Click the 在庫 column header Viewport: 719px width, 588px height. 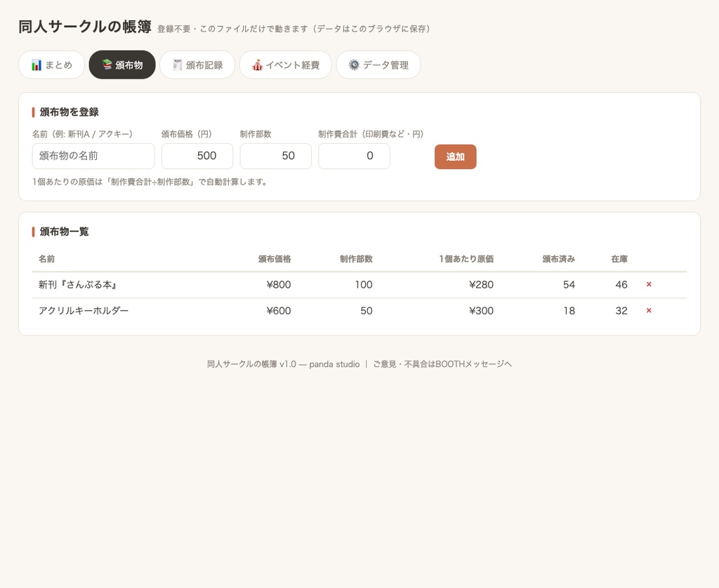tap(619, 259)
